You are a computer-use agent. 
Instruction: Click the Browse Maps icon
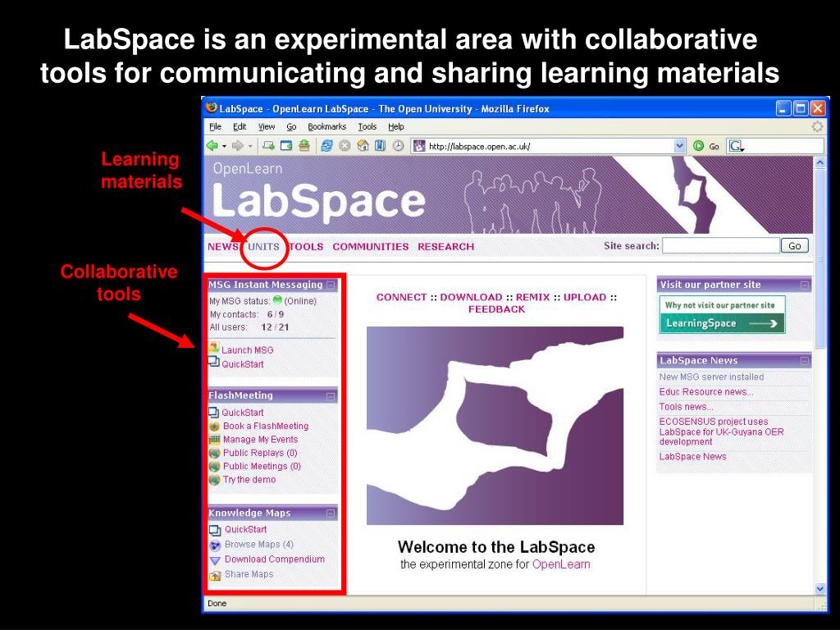(215, 546)
